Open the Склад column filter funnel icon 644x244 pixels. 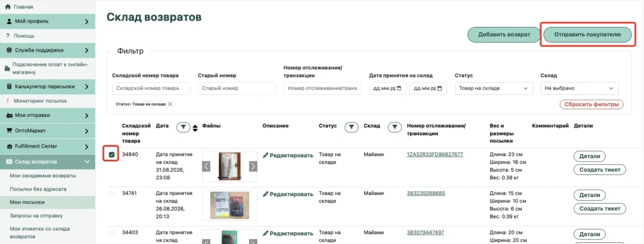[395, 128]
